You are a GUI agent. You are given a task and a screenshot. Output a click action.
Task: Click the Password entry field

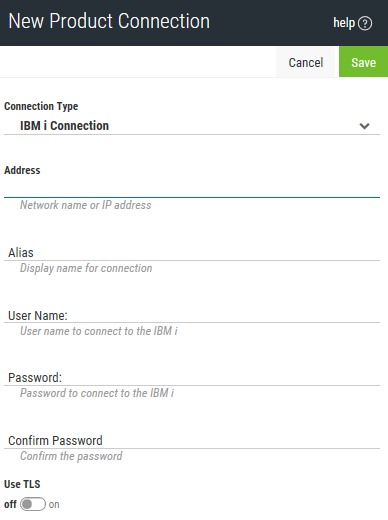(x=192, y=378)
